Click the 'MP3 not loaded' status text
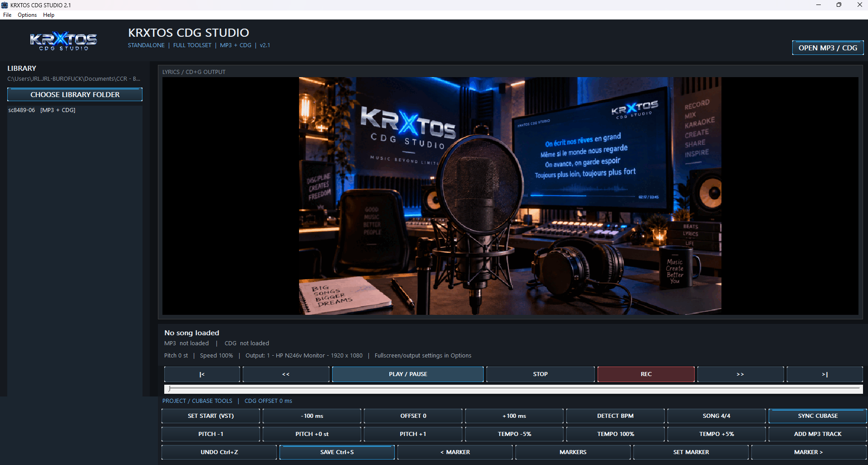The height and width of the screenshot is (465, 868). [x=186, y=343]
